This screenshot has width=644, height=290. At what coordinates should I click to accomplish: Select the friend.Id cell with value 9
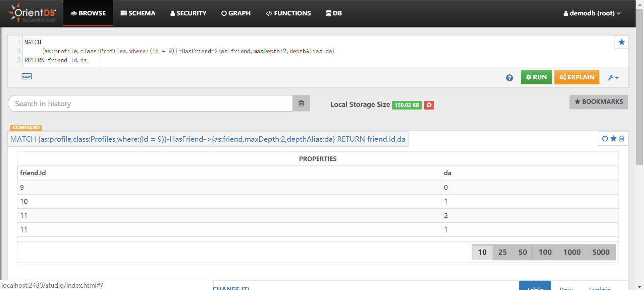click(229, 188)
